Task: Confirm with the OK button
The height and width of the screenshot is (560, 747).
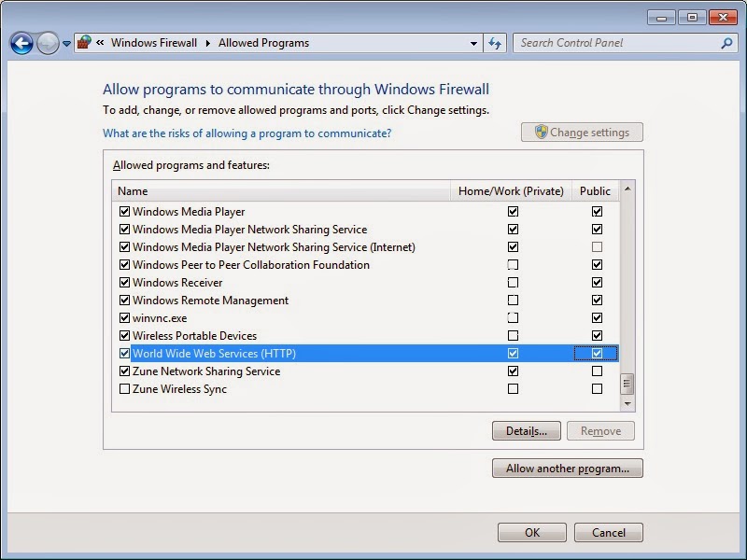Action: [x=532, y=532]
